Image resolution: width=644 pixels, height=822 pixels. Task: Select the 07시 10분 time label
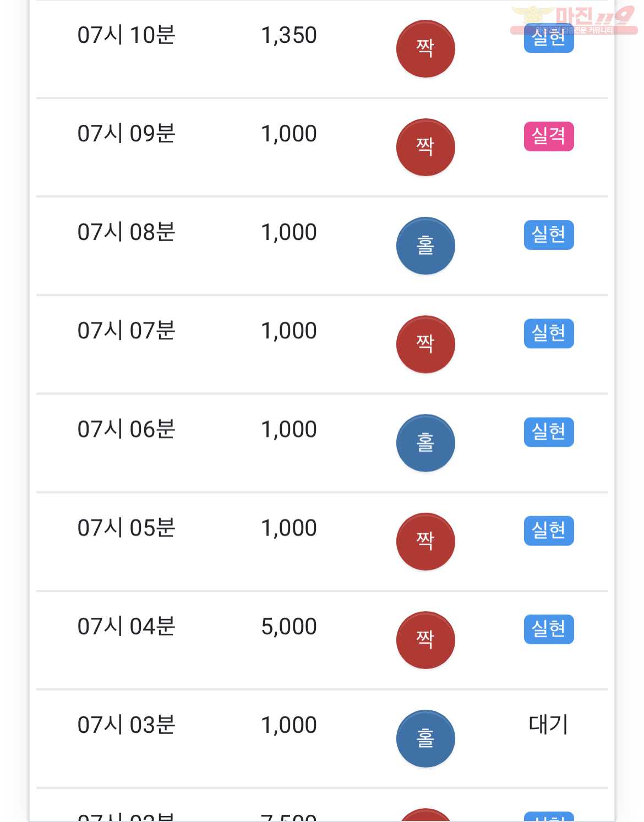(126, 35)
